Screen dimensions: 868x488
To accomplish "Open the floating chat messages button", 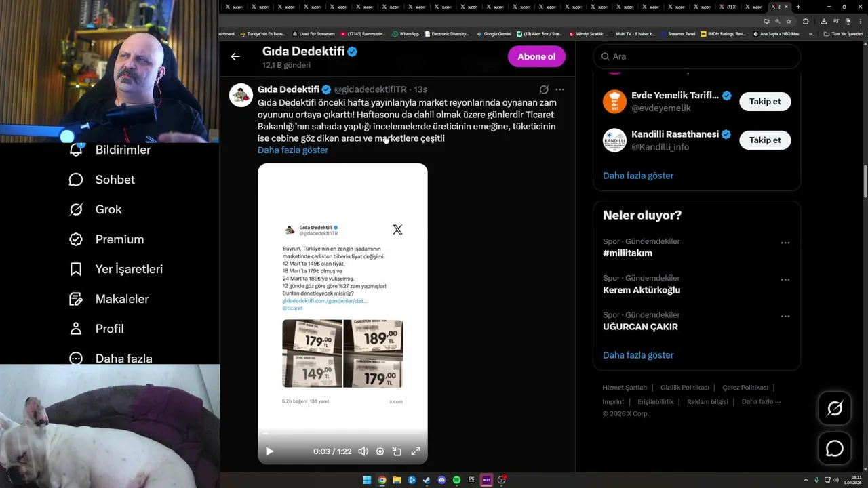I will click(834, 449).
